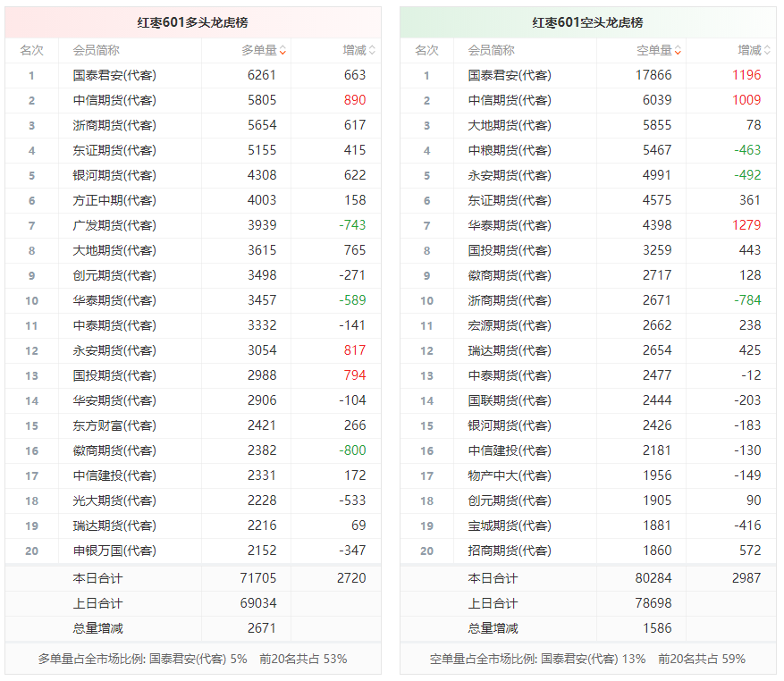This screenshot has height=681, width=784.
Task: Click long total value 71705
Action: [x=258, y=578]
